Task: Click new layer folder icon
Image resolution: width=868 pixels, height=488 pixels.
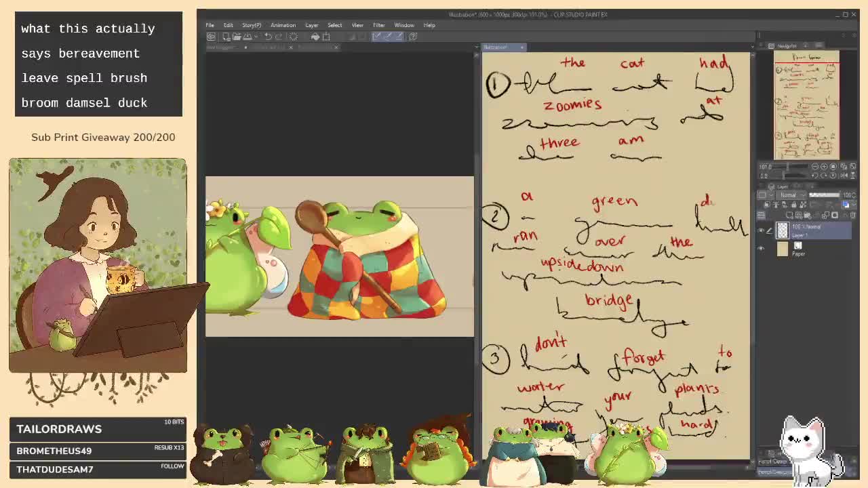Action: tap(807, 216)
